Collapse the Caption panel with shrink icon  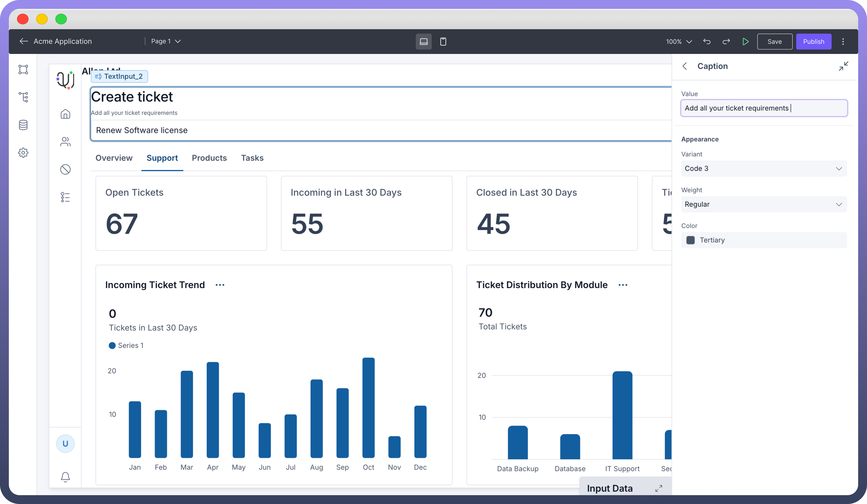[x=843, y=66]
